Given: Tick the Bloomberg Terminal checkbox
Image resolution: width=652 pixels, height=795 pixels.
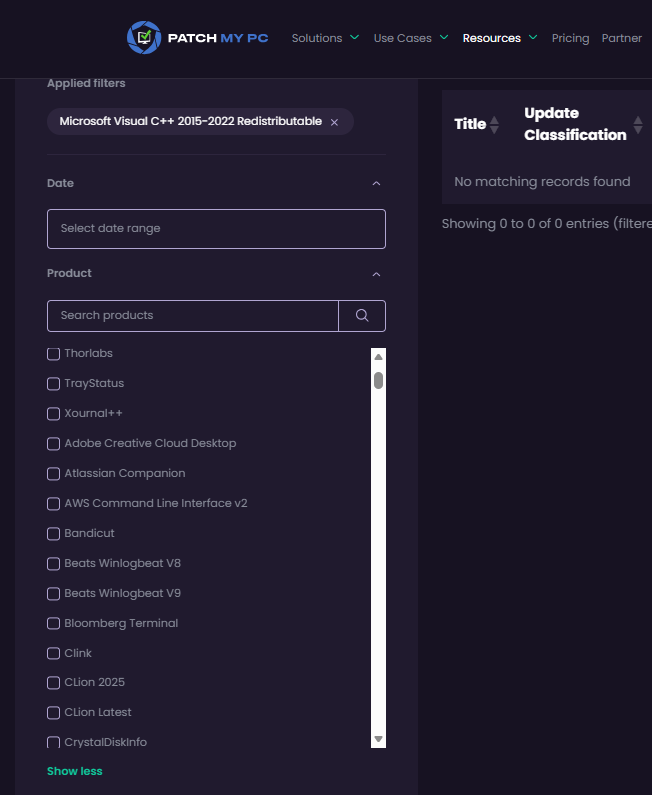Looking at the screenshot, I should point(54,624).
